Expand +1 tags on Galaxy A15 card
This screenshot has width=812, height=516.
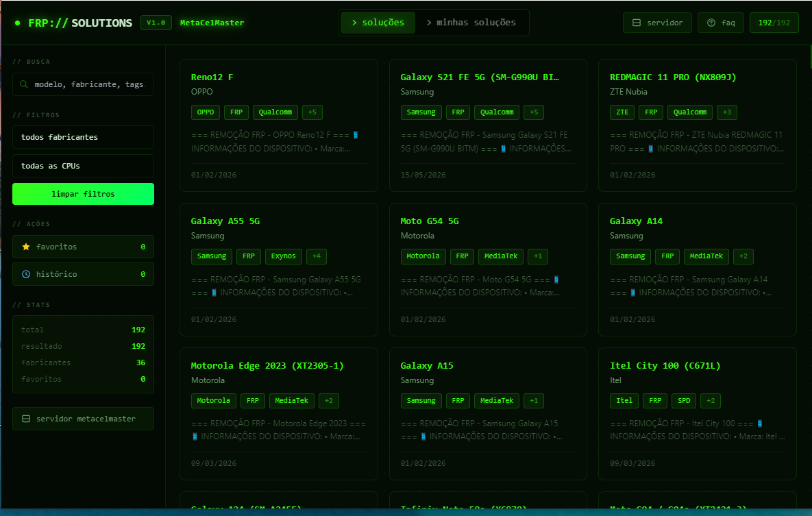coord(534,400)
